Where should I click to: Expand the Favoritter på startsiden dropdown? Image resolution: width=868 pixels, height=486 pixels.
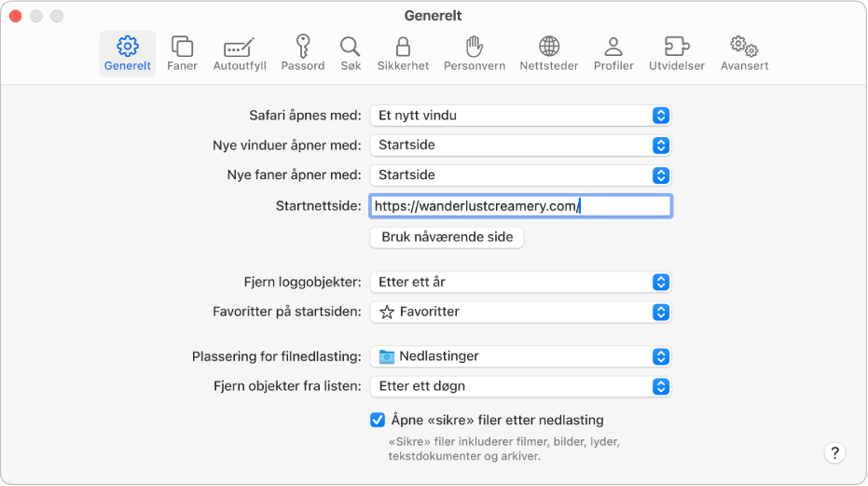[x=520, y=312]
